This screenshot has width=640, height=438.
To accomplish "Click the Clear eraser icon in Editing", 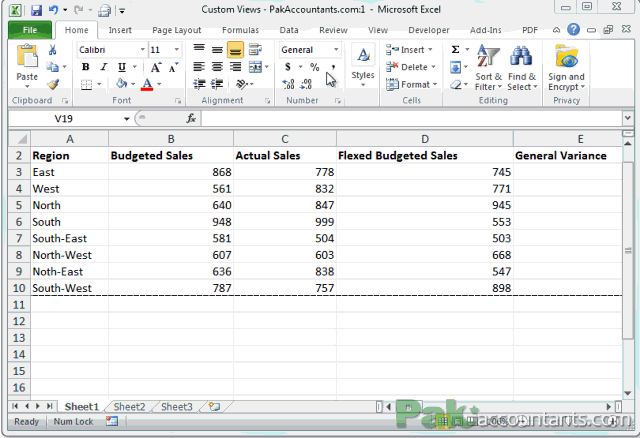I will click(456, 84).
